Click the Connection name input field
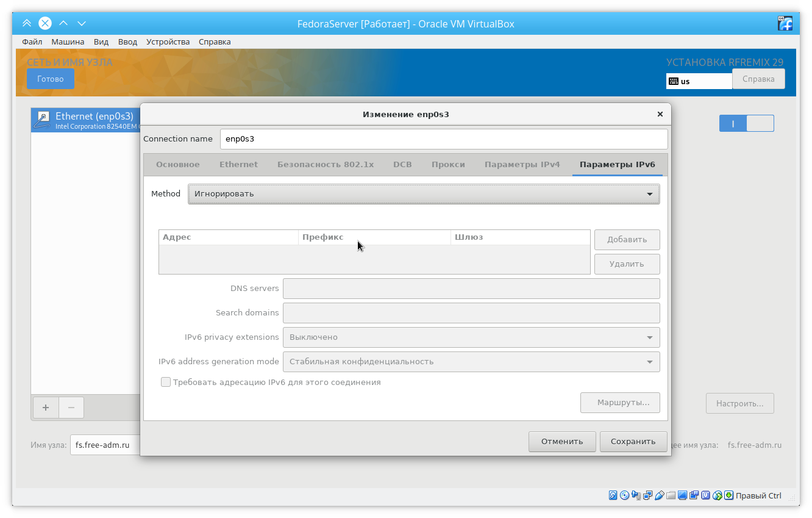 443,139
